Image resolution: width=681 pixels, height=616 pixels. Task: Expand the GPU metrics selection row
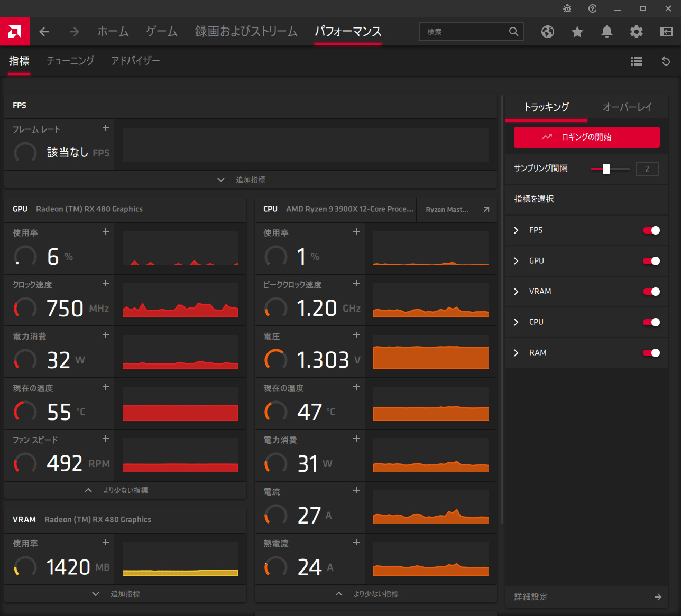coord(517,261)
